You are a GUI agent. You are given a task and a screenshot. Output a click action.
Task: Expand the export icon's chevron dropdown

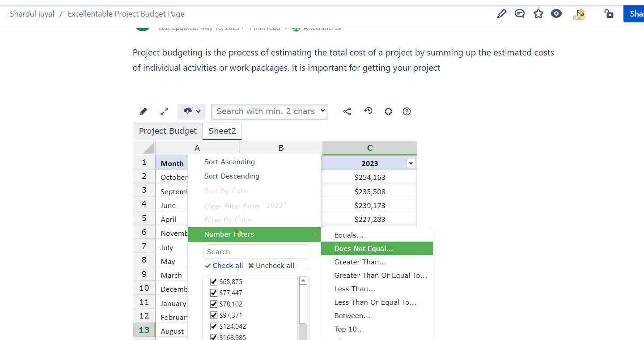click(x=197, y=111)
